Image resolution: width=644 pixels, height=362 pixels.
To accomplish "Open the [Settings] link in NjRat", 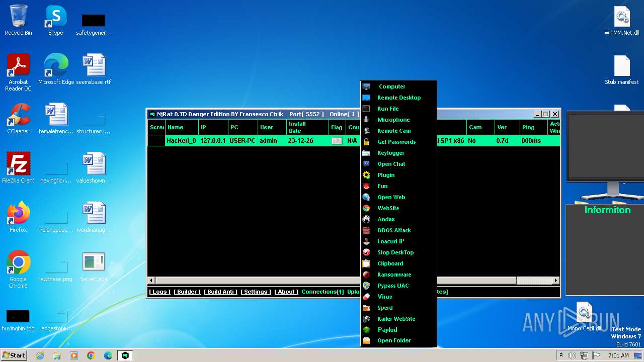I will click(x=256, y=292).
